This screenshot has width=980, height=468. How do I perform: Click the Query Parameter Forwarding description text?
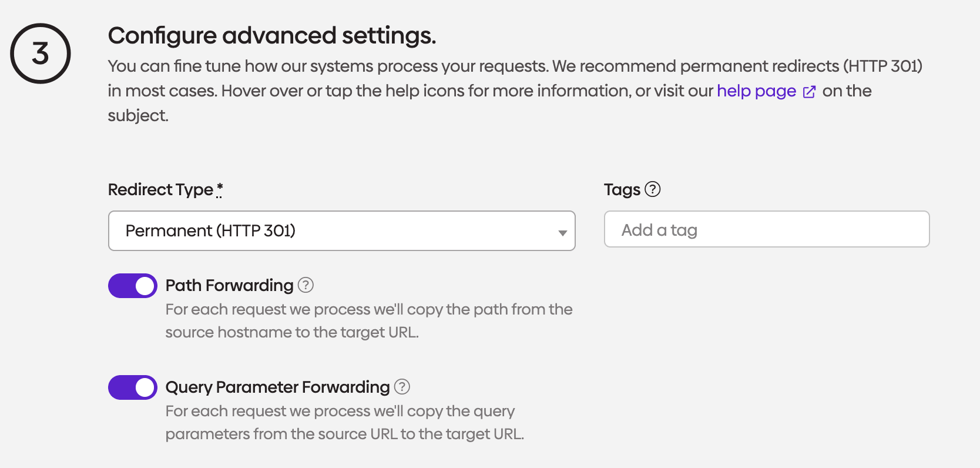[344, 422]
